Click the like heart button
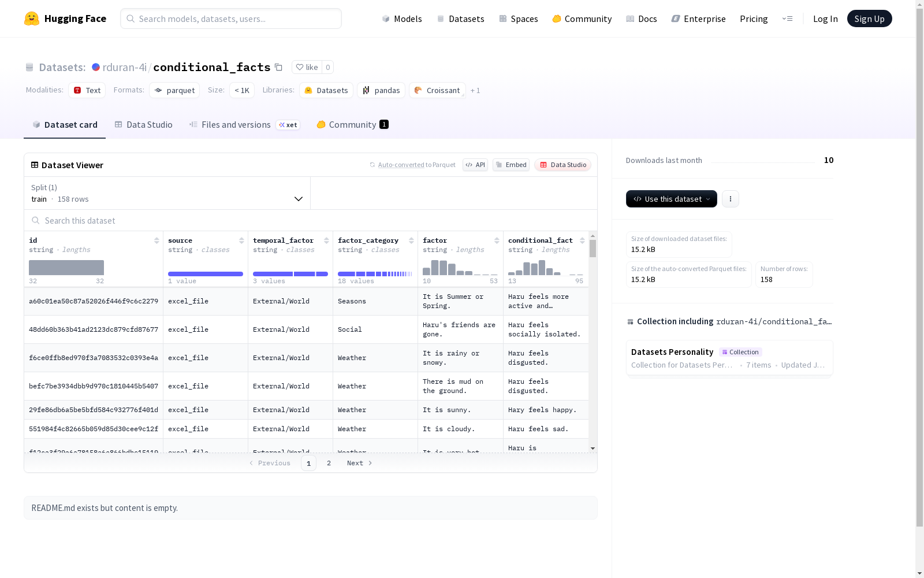This screenshot has width=924, height=578. point(307,67)
